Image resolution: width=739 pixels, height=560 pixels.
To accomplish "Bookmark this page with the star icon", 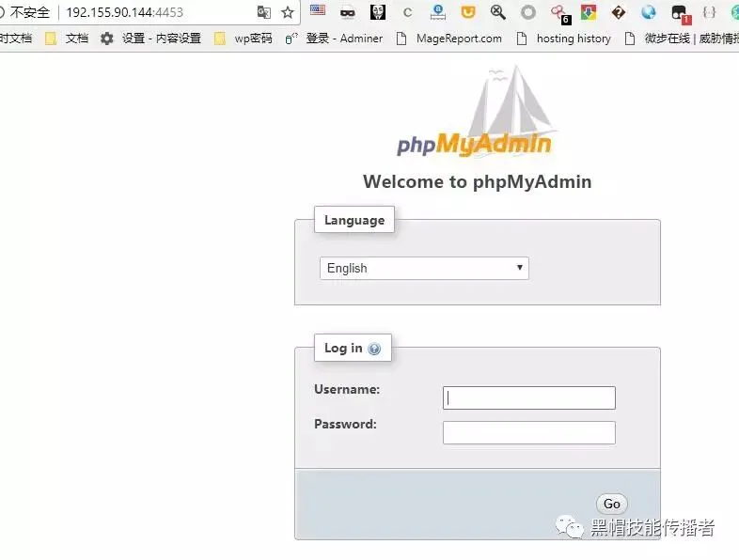I will (x=288, y=12).
